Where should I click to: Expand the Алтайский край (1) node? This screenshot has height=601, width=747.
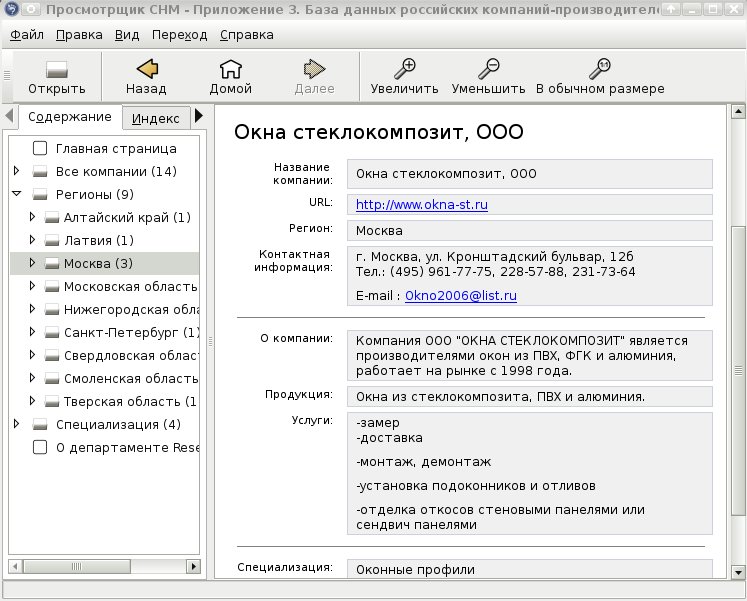[32, 217]
